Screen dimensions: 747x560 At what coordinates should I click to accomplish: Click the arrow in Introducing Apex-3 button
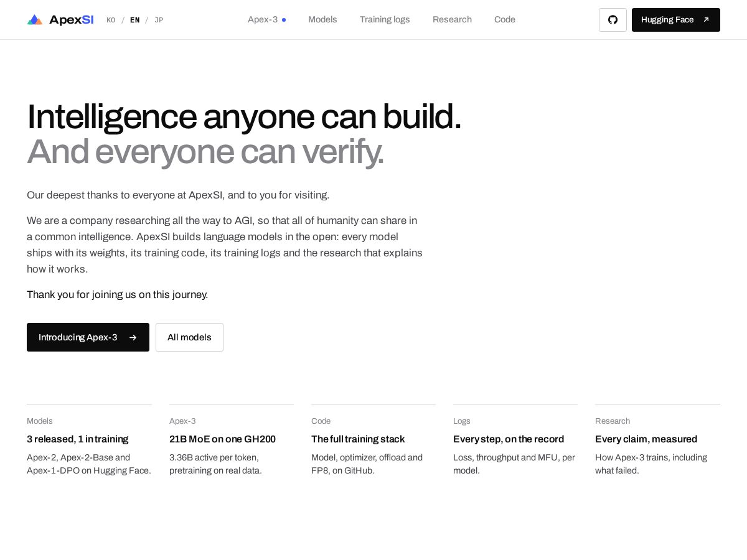click(x=133, y=337)
